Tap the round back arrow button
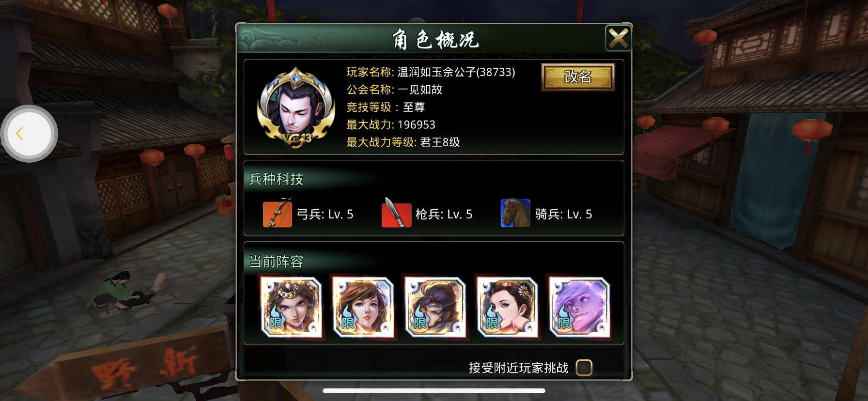Screen dimensions: 868x401 click(29, 134)
